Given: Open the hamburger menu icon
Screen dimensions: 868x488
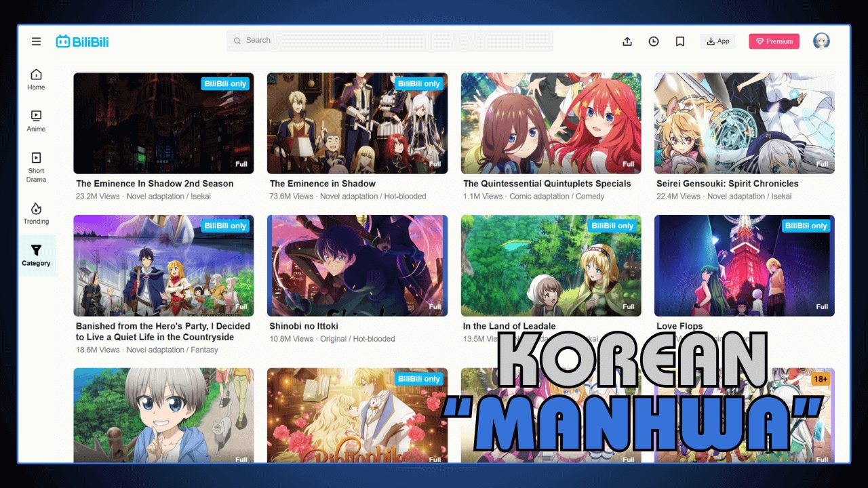Looking at the screenshot, I should 36,41.
